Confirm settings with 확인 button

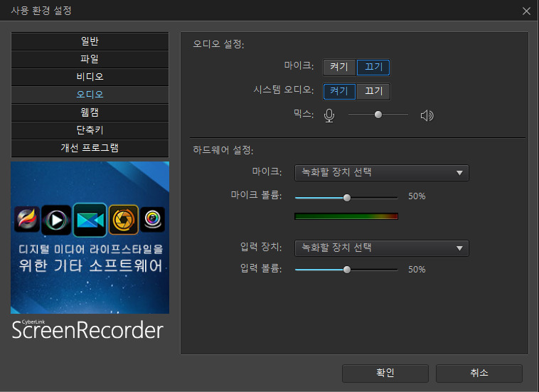coord(385,373)
